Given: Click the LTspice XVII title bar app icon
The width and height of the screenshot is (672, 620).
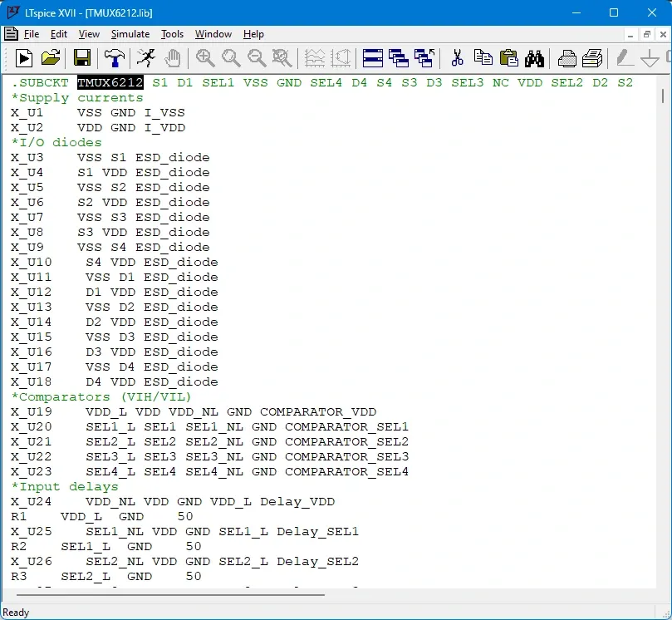Looking at the screenshot, I should 13,12.
